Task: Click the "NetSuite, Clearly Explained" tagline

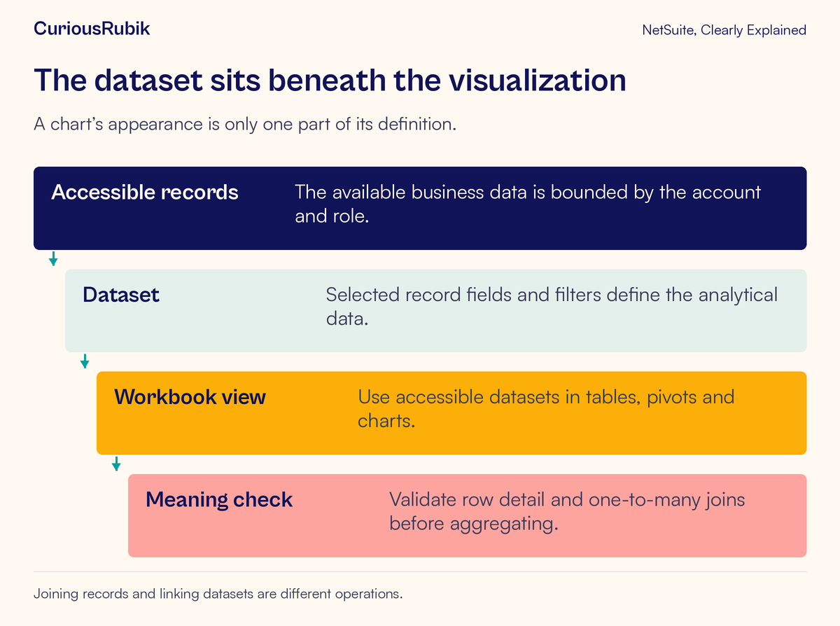Action: (724, 30)
